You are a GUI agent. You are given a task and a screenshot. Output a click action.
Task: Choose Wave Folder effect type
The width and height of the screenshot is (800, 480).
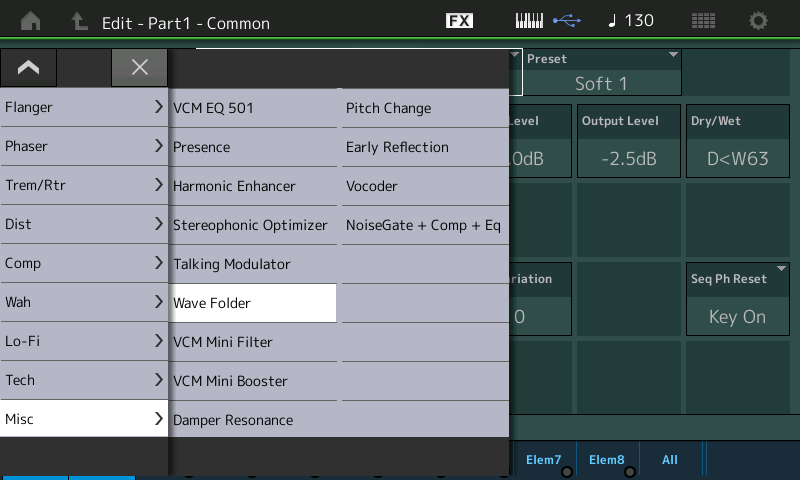[253, 303]
